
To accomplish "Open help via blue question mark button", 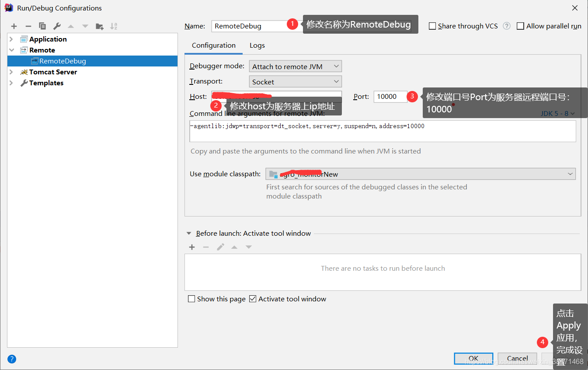I will (12, 359).
